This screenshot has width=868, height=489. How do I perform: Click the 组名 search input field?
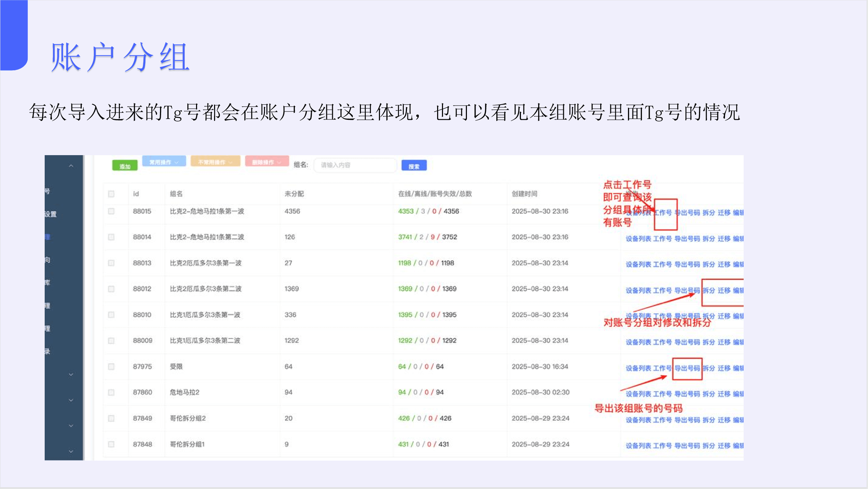click(x=355, y=165)
